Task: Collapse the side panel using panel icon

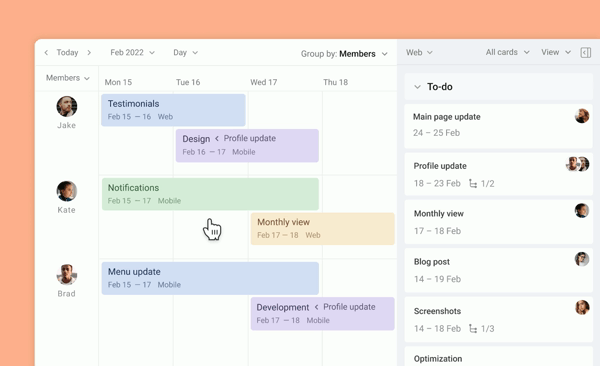Action: [586, 52]
